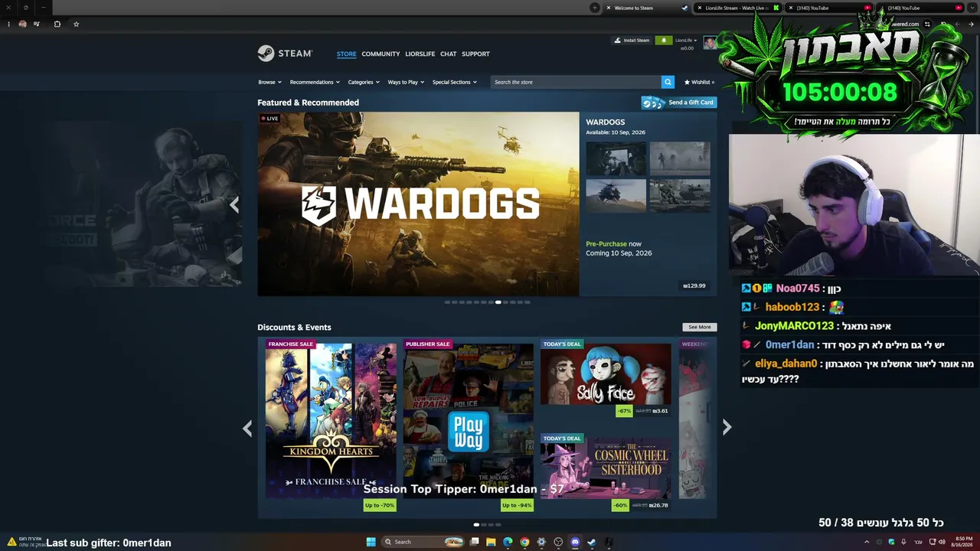Close the Welcome to Steam tab
Screen dimensions: 980x551
(609, 8)
